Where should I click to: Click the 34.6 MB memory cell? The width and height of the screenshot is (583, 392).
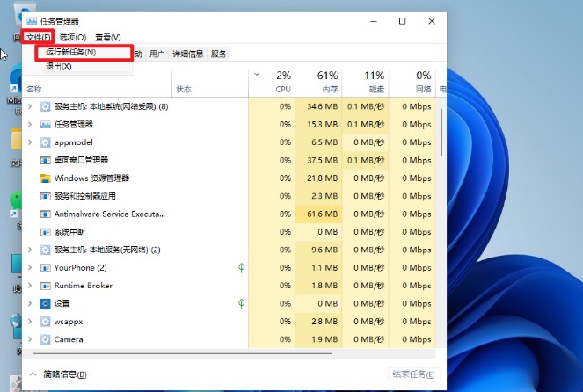[318, 106]
